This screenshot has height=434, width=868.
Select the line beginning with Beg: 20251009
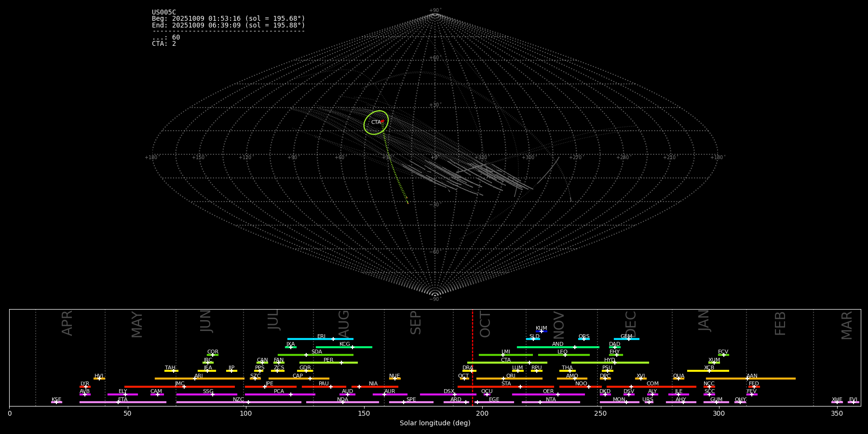[229, 19]
